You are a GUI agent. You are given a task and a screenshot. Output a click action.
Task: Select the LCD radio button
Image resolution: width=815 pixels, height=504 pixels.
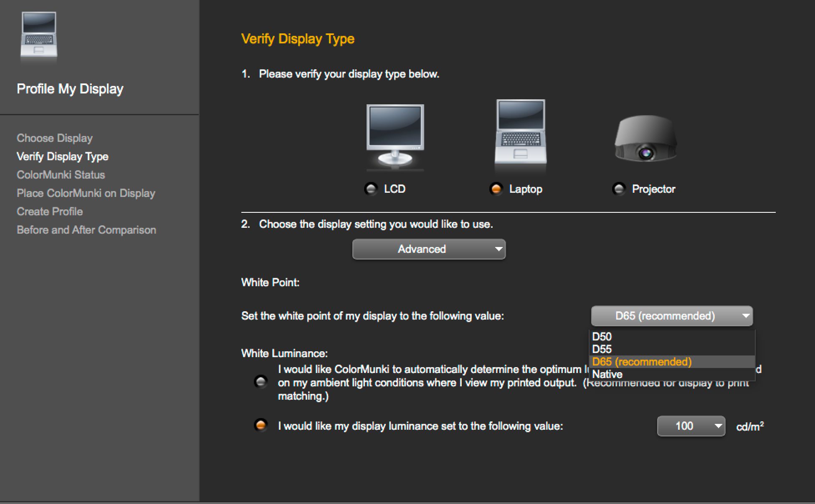coord(370,189)
